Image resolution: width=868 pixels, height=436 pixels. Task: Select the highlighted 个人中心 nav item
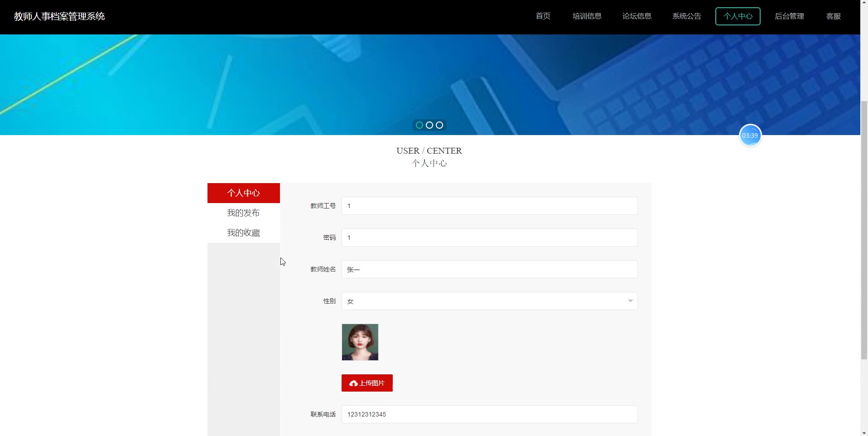(x=738, y=16)
